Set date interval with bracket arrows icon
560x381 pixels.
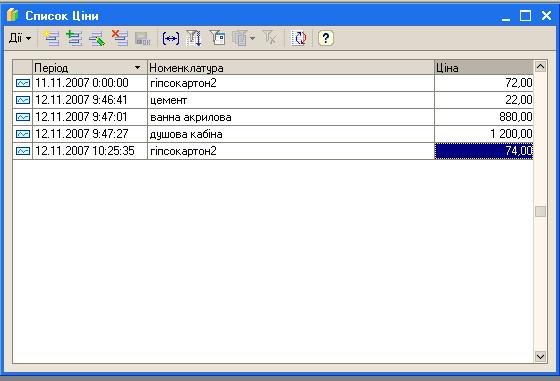click(x=171, y=38)
